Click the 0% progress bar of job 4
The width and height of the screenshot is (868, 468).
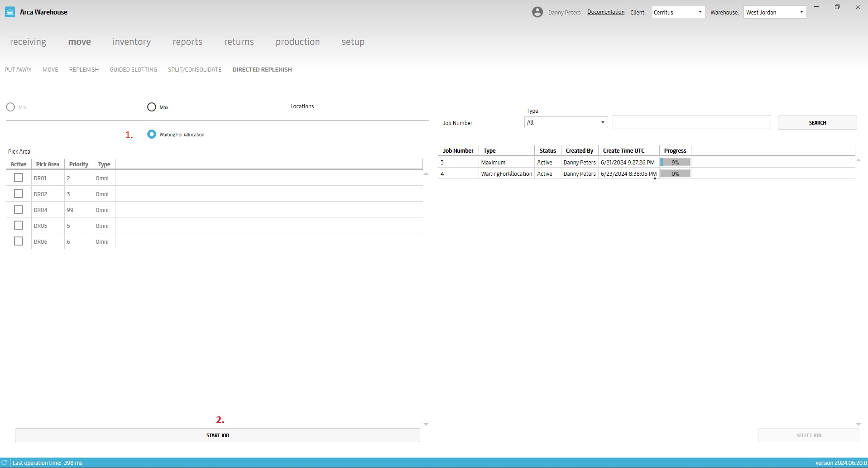pyautogui.click(x=675, y=174)
